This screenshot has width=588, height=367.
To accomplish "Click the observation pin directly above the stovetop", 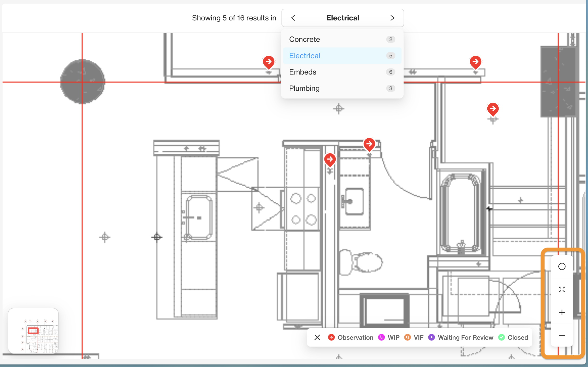I will [330, 159].
